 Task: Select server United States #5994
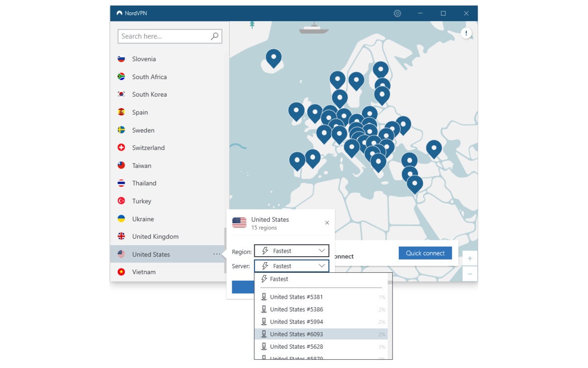[x=321, y=322]
